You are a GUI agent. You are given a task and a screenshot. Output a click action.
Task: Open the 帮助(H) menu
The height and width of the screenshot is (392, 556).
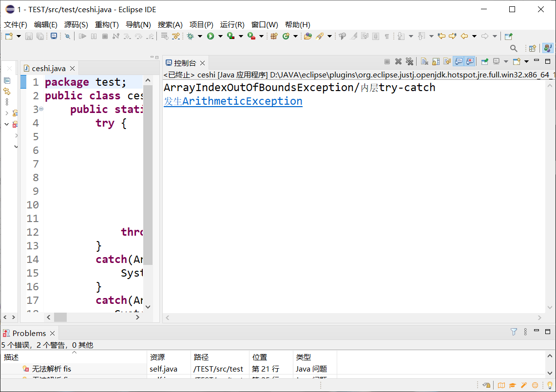click(298, 25)
